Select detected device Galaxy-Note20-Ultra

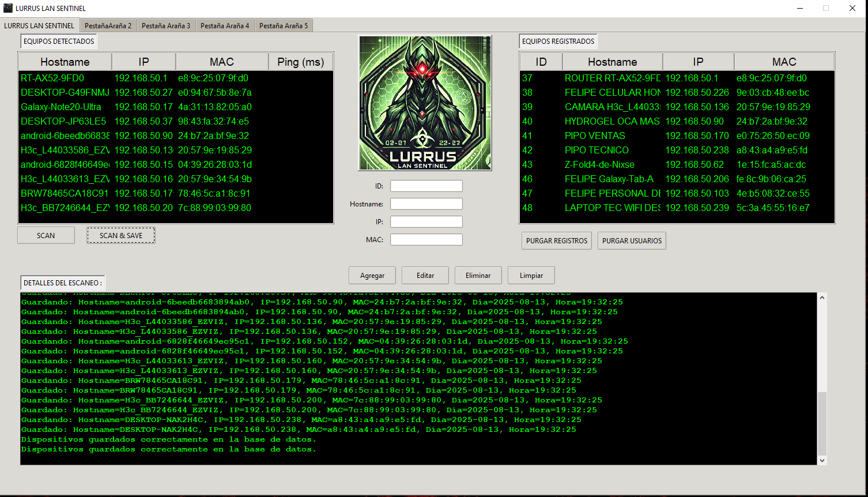[x=176, y=107]
